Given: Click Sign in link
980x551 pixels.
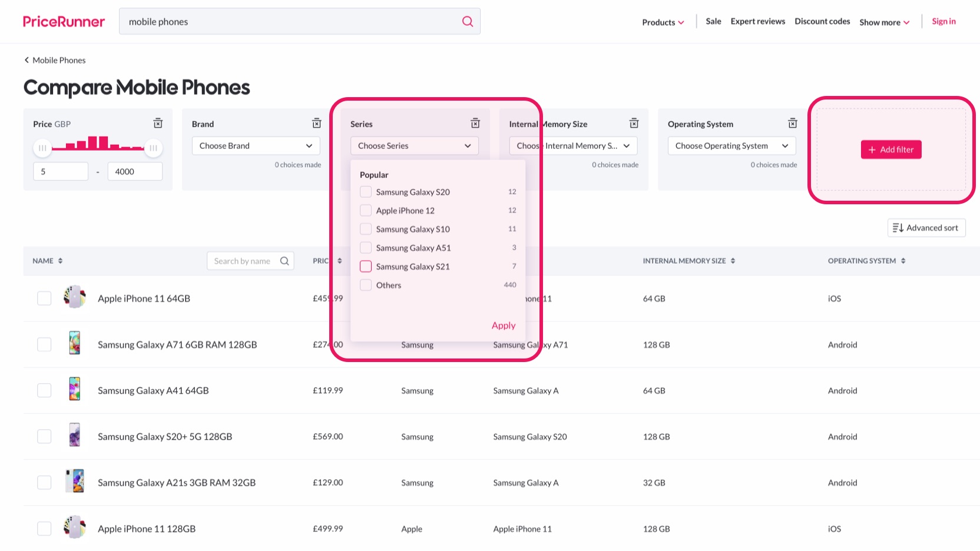Looking at the screenshot, I should pos(943,21).
